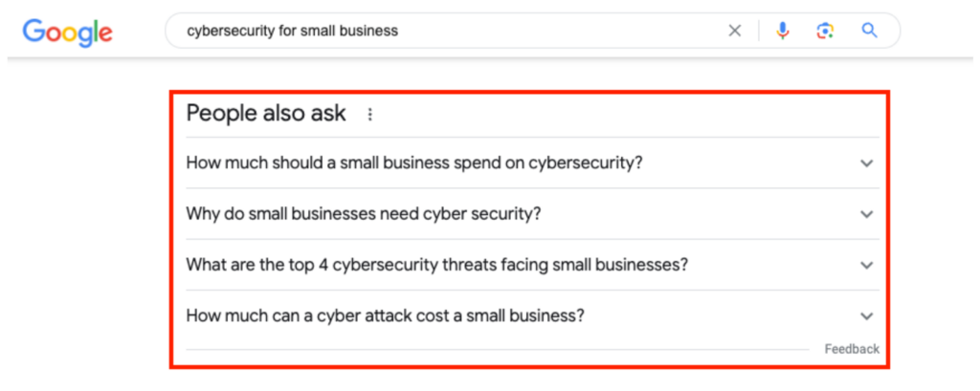980x391 pixels.
Task: Expand the cybersecurity spending question chevron
Action: point(866,163)
